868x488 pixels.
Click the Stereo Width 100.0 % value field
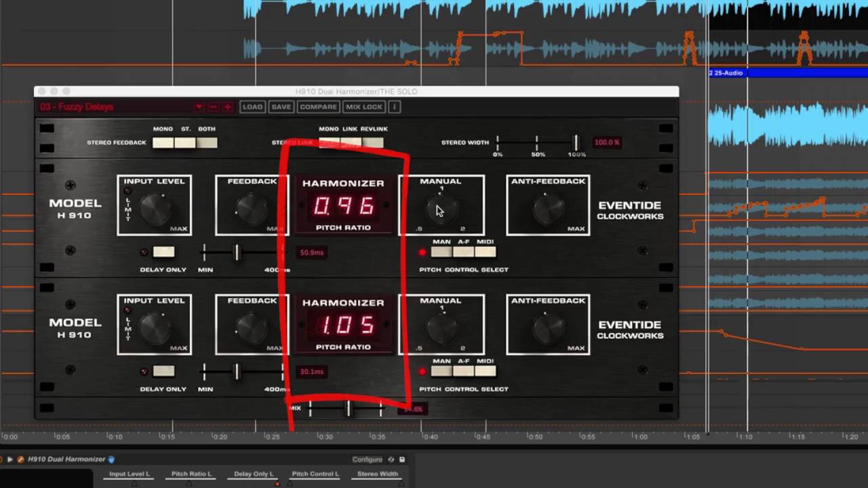tap(606, 142)
